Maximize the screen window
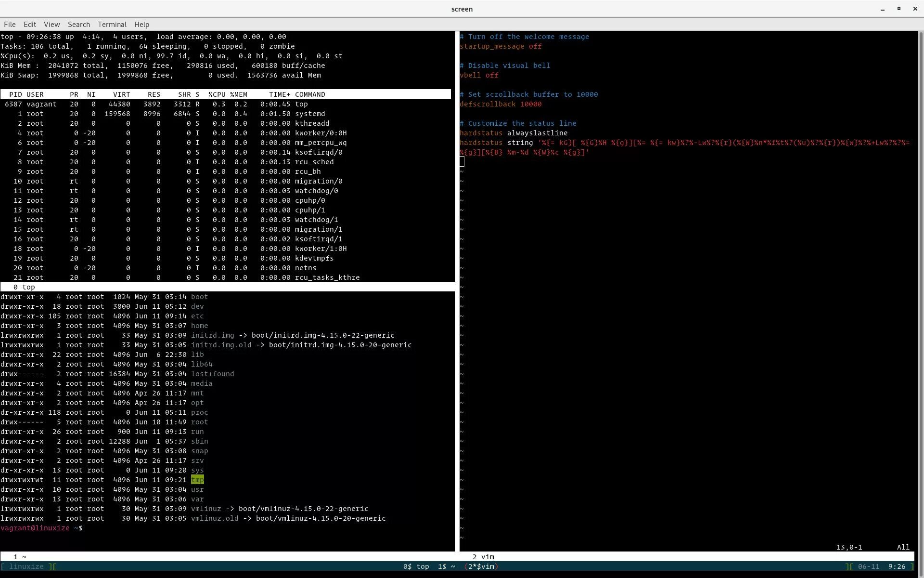Viewport: 924px width, 578px height. pos(898,9)
